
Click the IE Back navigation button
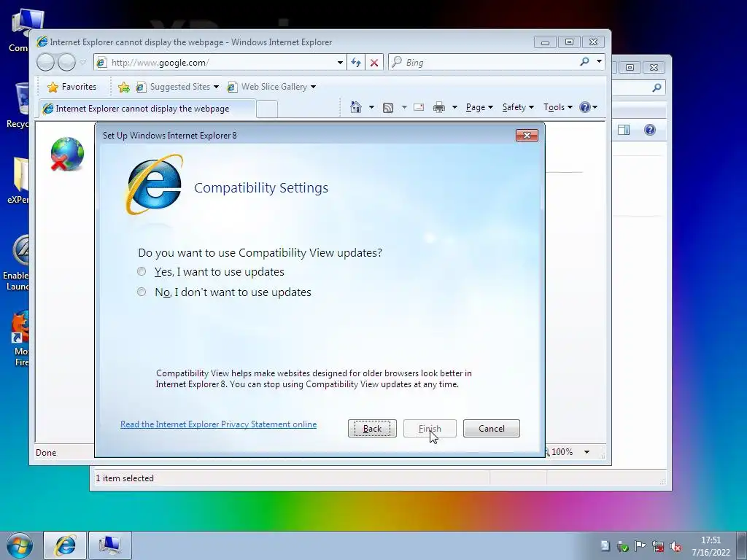(x=45, y=62)
